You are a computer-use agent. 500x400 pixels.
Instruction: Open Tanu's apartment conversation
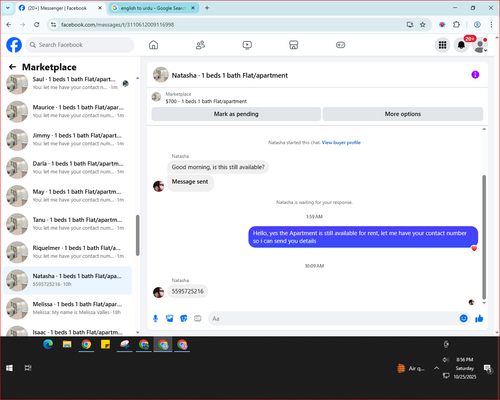point(68,224)
